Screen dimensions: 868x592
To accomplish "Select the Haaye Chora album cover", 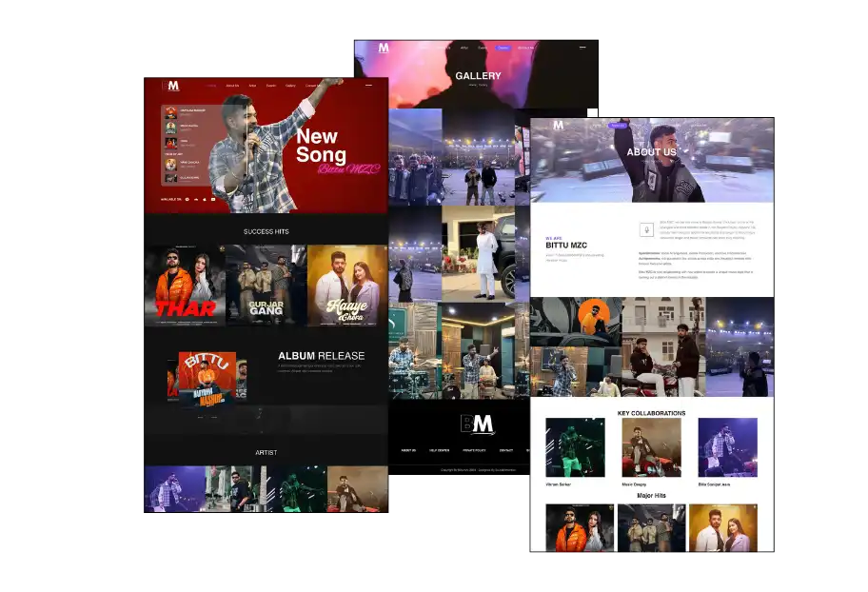I will point(347,286).
